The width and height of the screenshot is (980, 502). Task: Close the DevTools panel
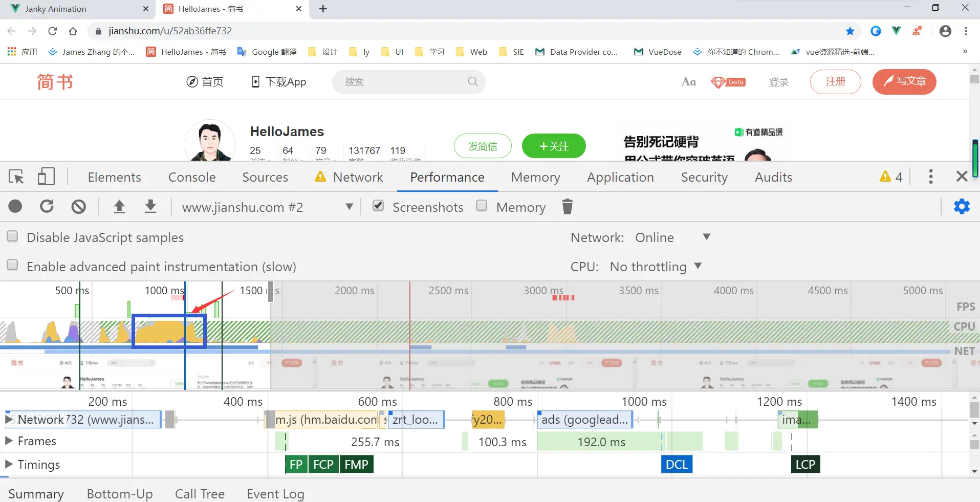[x=962, y=177]
